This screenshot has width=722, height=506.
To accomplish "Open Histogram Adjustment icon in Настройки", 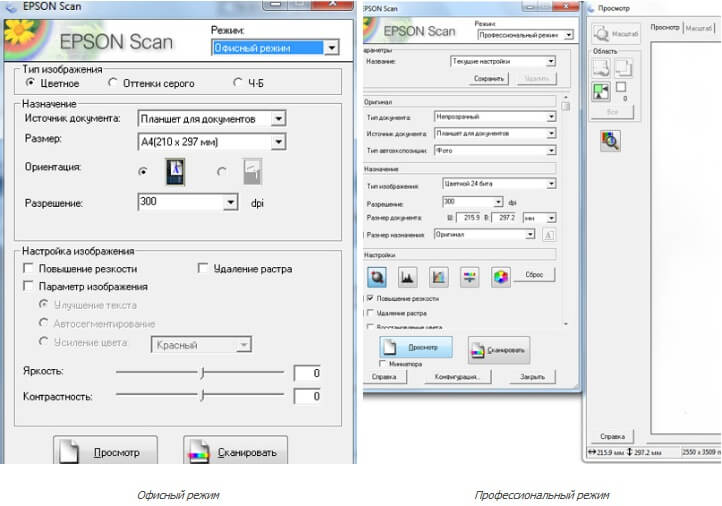I will 407,277.
